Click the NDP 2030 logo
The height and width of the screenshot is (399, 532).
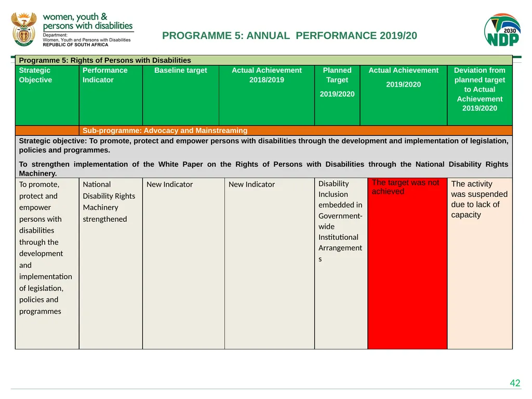(x=502, y=30)
